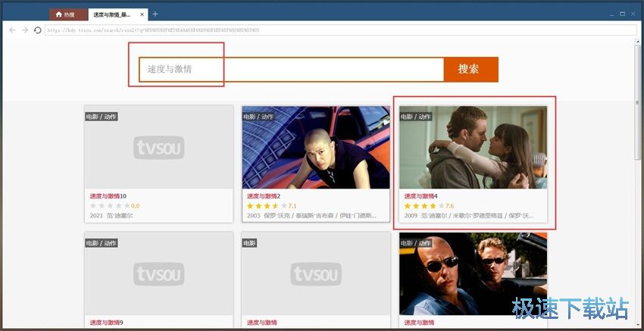Click the 7.6 star rating of 速度与激情4
644x331 pixels.
pyautogui.click(x=429, y=206)
